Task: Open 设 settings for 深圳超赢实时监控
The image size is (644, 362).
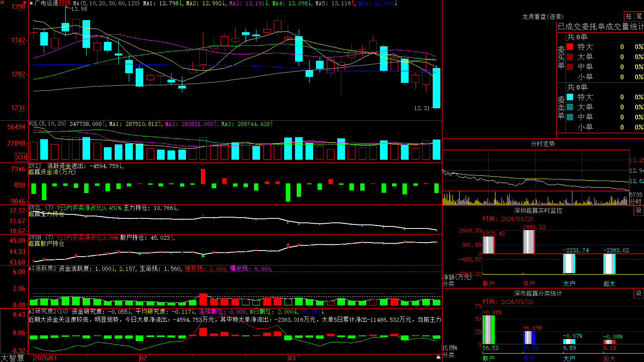Action: pos(639,210)
